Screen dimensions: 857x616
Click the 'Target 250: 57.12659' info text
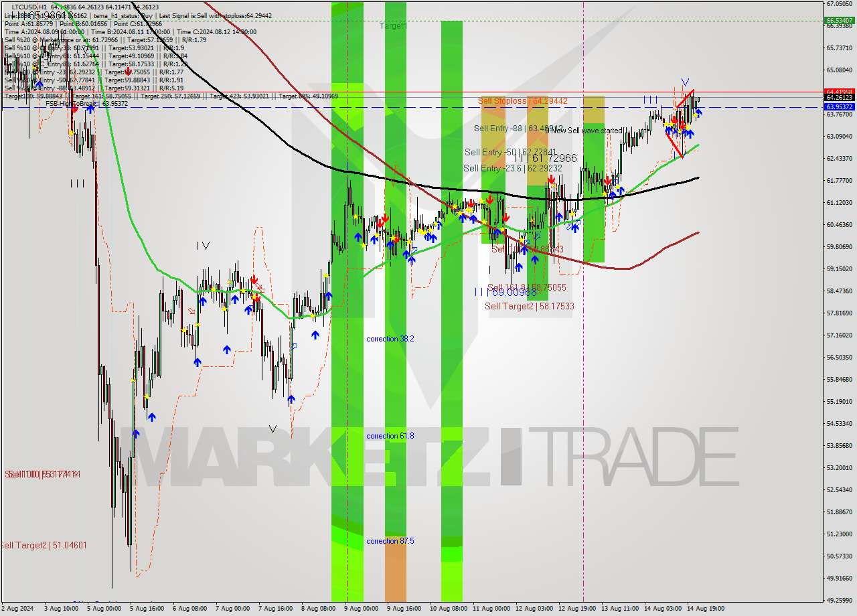click(169, 96)
